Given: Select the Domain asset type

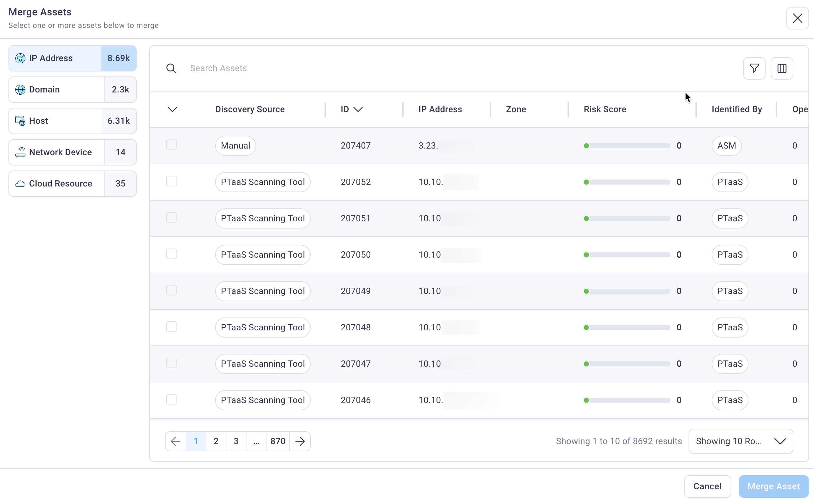Looking at the screenshot, I should coord(72,89).
